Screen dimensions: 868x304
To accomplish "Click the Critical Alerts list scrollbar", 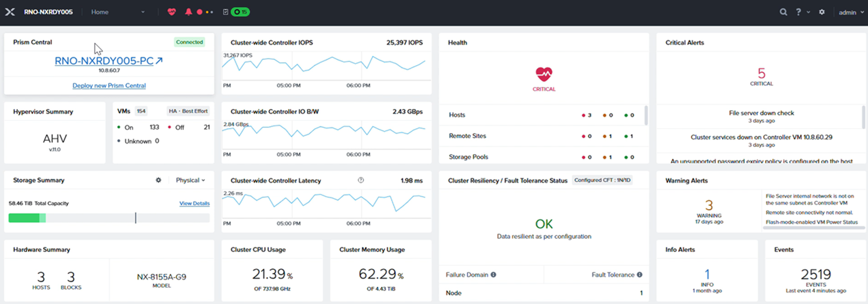I will tap(863, 117).
